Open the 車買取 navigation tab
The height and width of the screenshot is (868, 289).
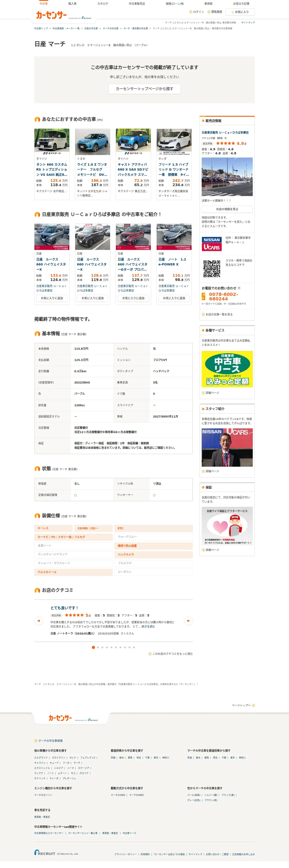208,3
